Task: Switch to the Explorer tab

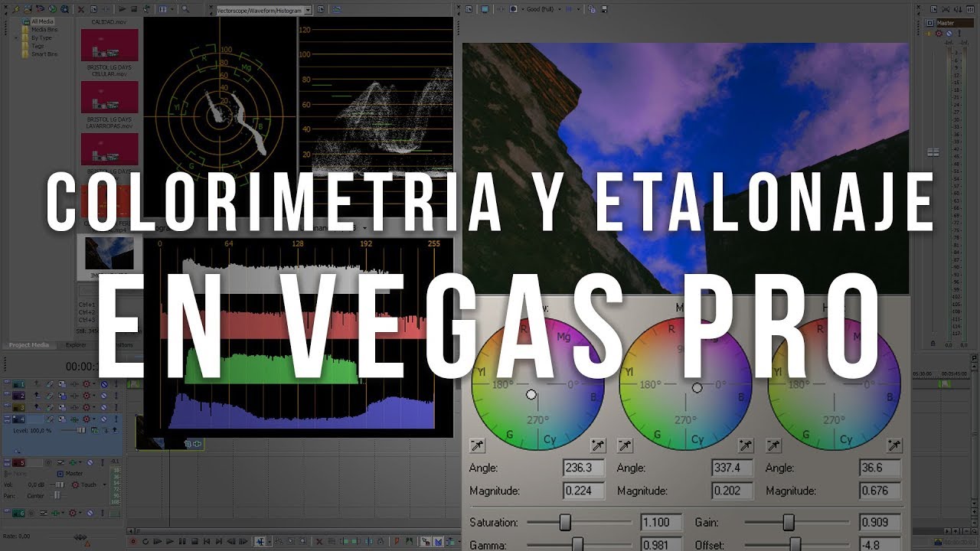Action: click(76, 345)
